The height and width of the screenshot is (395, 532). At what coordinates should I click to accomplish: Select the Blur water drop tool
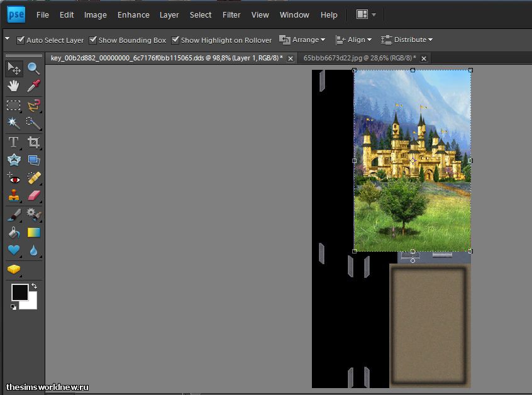point(33,250)
